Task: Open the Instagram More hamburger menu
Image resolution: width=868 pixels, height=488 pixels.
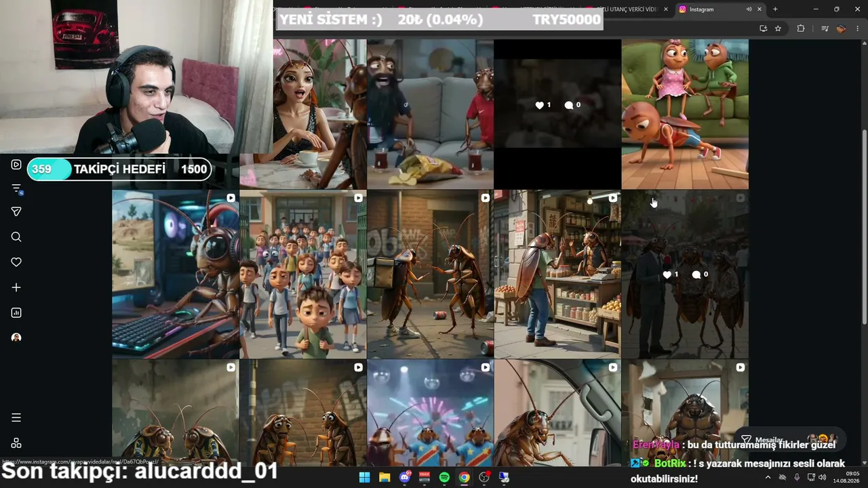Action: coord(16,418)
